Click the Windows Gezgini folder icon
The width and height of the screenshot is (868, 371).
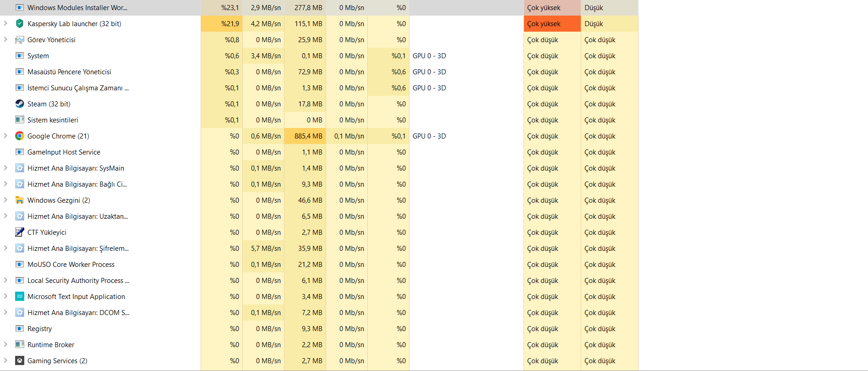coord(19,200)
